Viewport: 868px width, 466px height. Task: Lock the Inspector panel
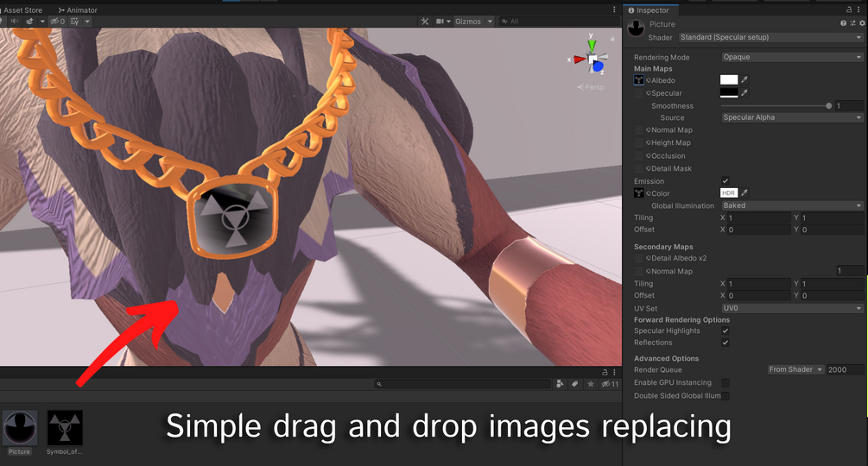[x=849, y=9]
